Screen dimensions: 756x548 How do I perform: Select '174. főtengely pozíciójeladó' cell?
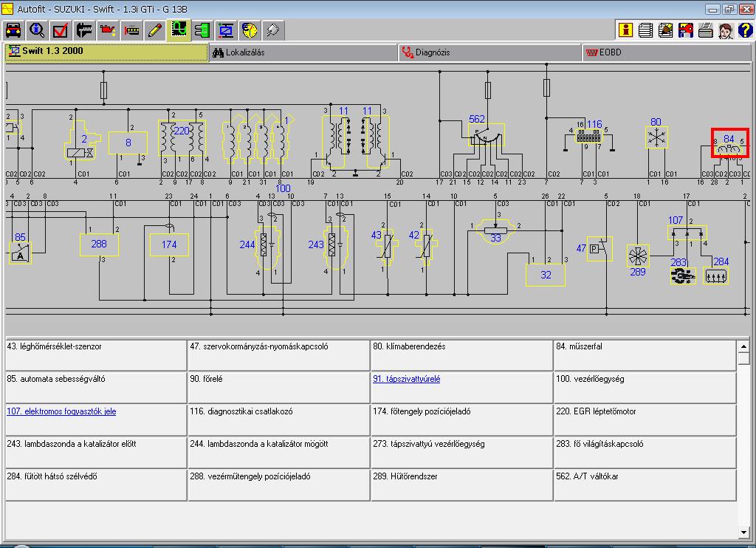click(462, 420)
